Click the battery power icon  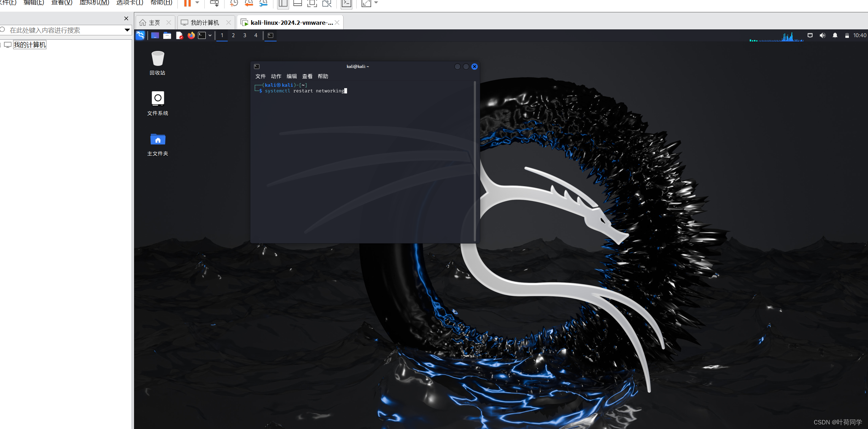pos(847,35)
